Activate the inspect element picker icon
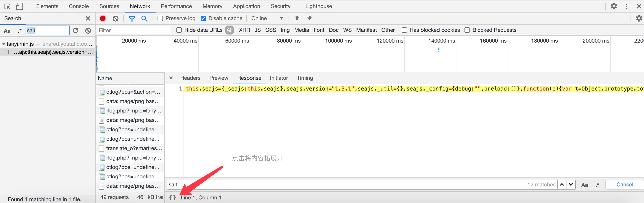Viewport: 644px width, 203px height. tap(7, 6)
